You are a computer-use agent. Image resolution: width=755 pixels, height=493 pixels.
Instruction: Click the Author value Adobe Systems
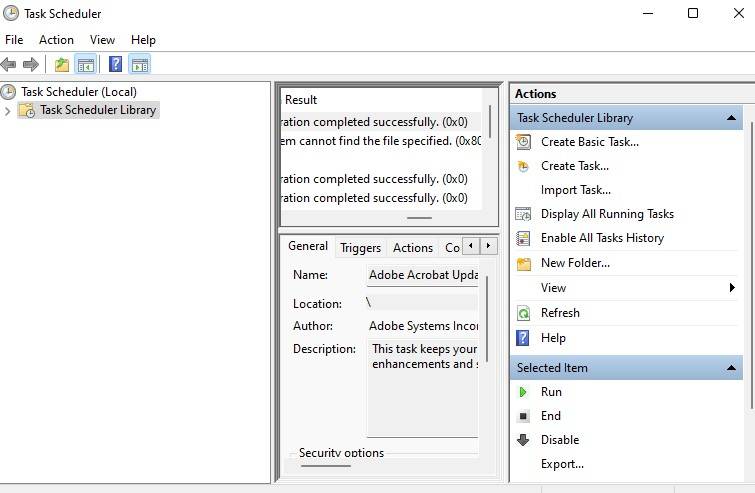coord(423,326)
